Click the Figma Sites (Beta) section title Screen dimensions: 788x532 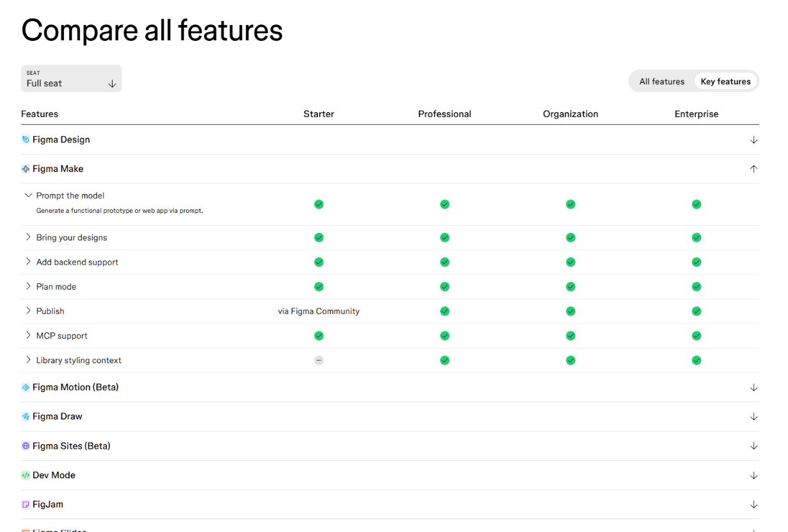pyautogui.click(x=72, y=446)
